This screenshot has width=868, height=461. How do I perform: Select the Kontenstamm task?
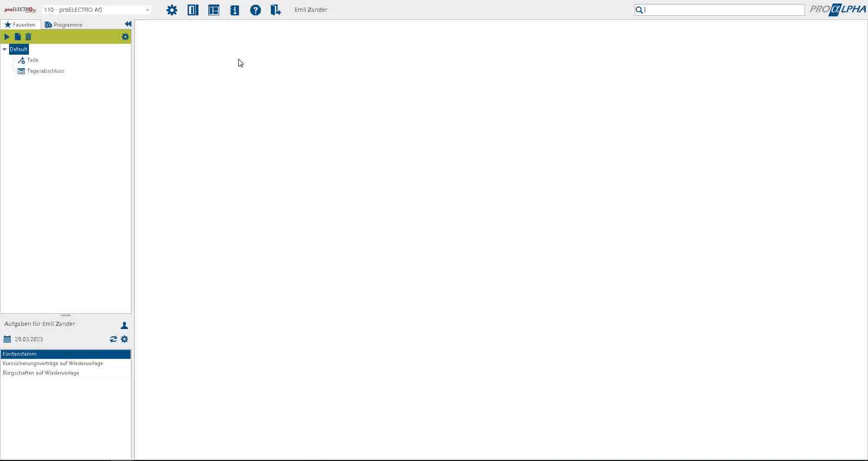pyautogui.click(x=66, y=354)
